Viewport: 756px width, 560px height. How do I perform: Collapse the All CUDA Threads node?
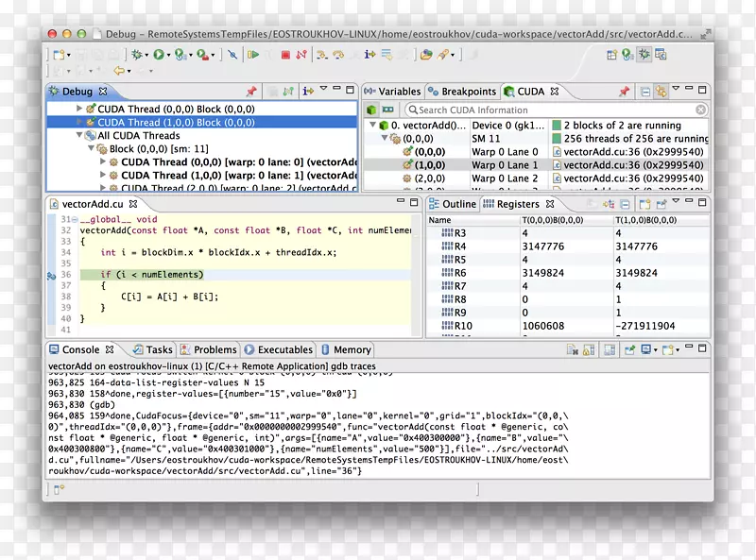coord(79,136)
